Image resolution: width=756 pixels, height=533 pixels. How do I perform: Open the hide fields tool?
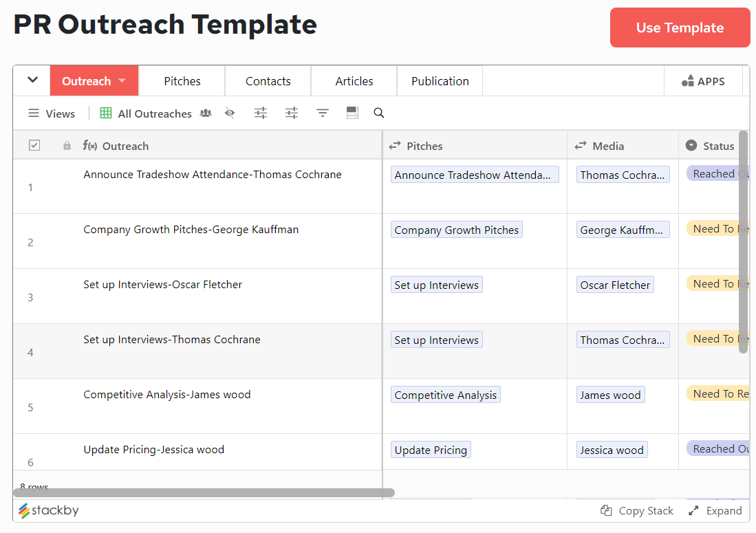point(230,113)
